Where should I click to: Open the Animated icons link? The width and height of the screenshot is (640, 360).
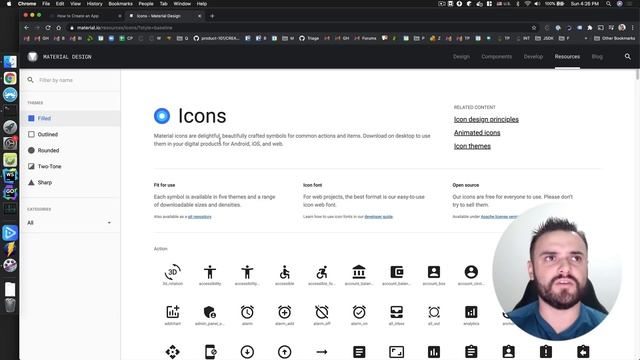(477, 133)
